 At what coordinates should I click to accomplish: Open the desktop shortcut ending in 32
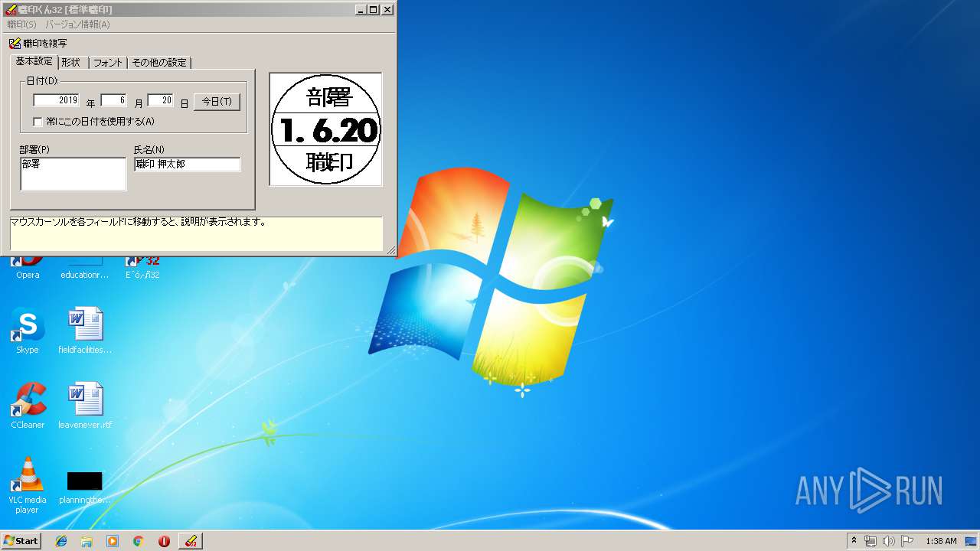click(x=142, y=266)
